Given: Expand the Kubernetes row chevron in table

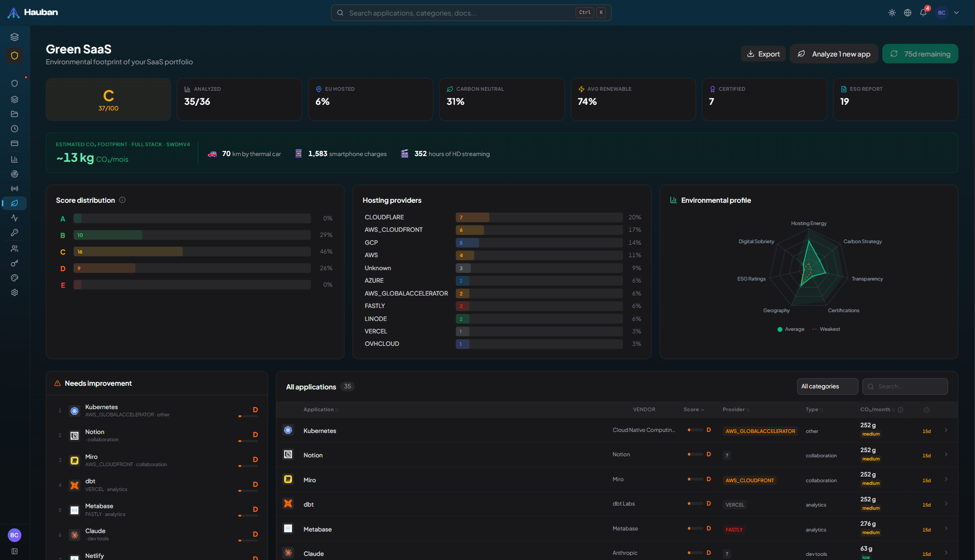Looking at the screenshot, I should click(946, 430).
